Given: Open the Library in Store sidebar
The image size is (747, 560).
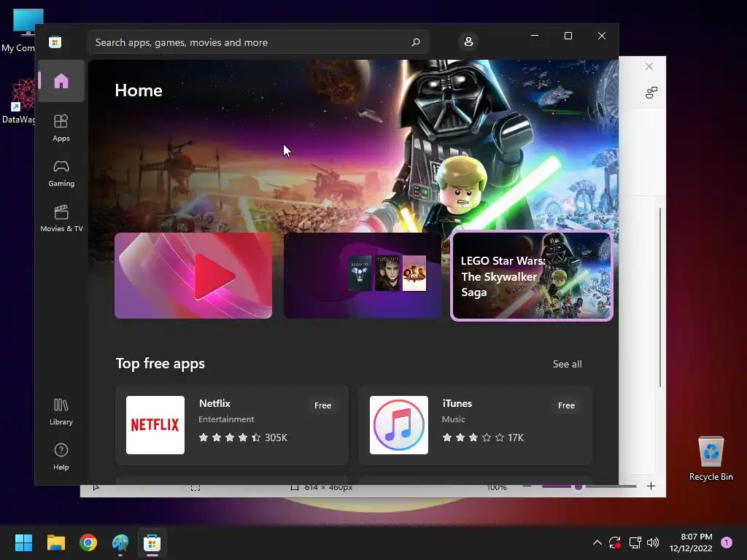Looking at the screenshot, I should point(61,411).
